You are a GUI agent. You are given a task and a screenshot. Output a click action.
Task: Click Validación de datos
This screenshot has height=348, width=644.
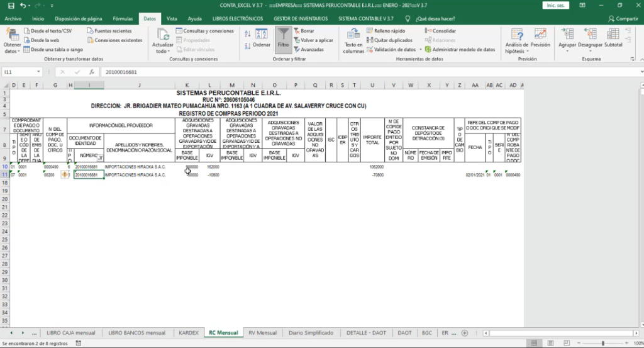[x=391, y=49]
